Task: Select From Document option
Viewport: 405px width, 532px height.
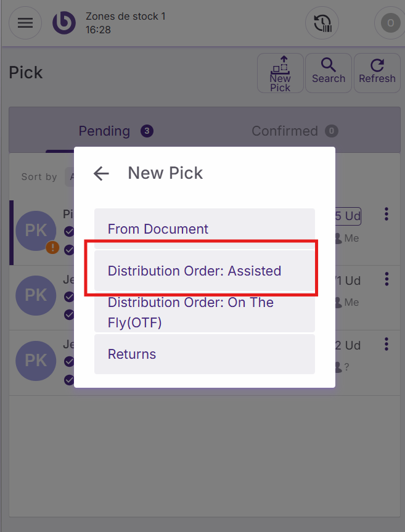Action: coord(204,229)
